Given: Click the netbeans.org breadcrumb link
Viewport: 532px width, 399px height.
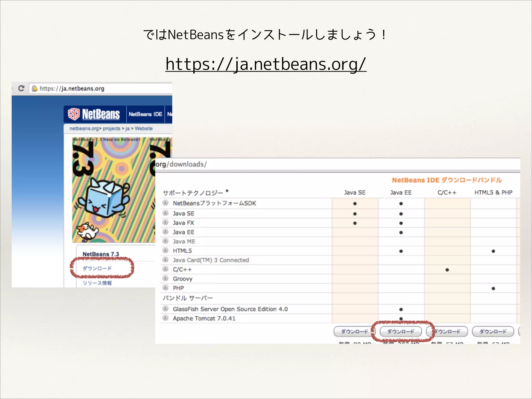Looking at the screenshot, I should pyautogui.click(x=84, y=129).
